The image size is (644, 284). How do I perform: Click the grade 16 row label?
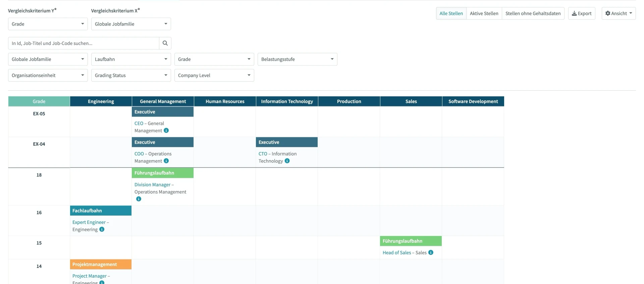39,212
